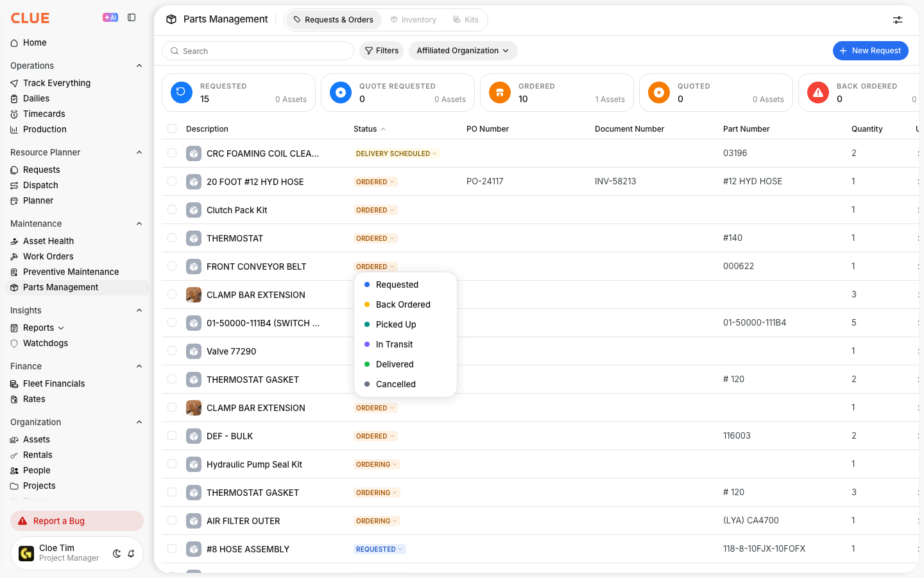Collapse the sidebar with the panel icon

132,18
